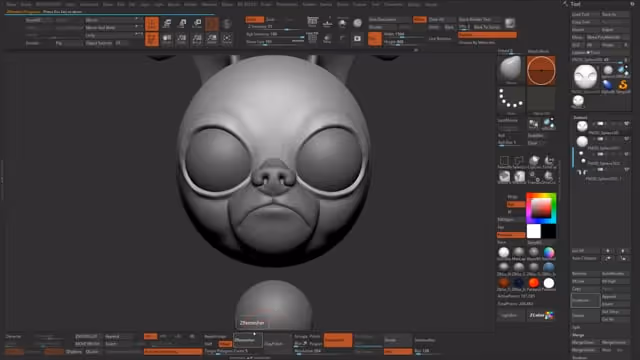Activate the orange Edit mode button
The height and width of the screenshot is (360, 640).
click(152, 24)
